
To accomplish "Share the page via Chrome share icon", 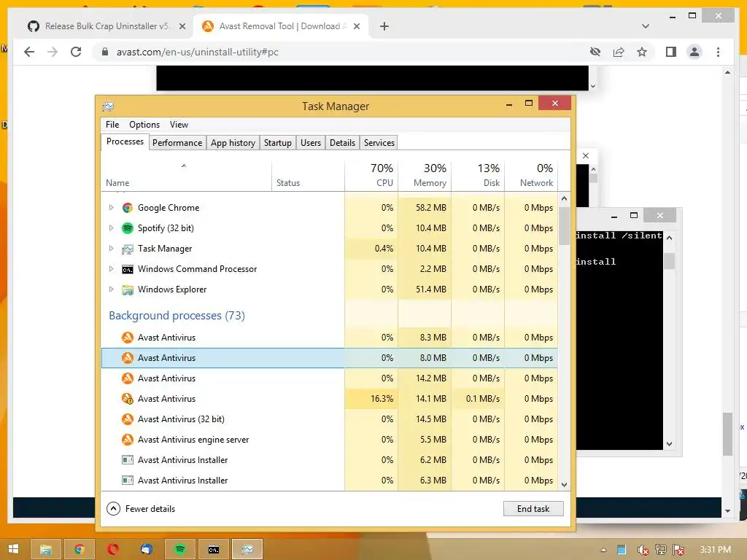I will (x=619, y=52).
